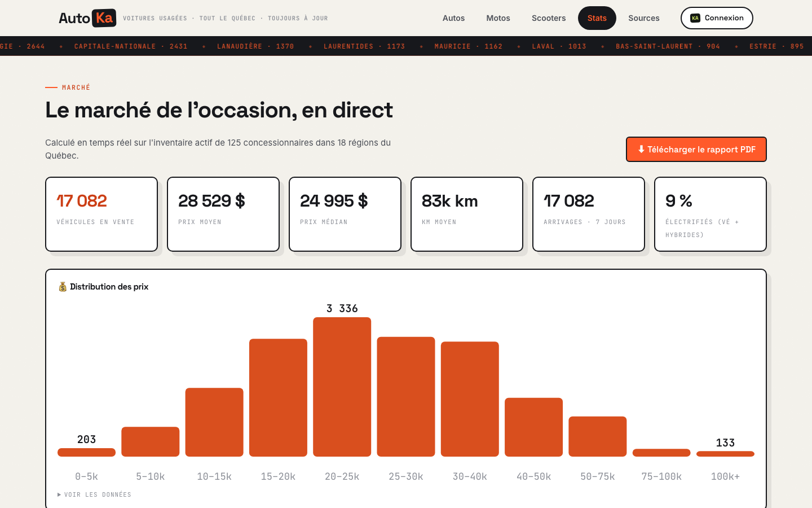Click the Prix moyen 28 529 $ card
Screen dimensions: 812x508
pyautogui.click(x=223, y=214)
